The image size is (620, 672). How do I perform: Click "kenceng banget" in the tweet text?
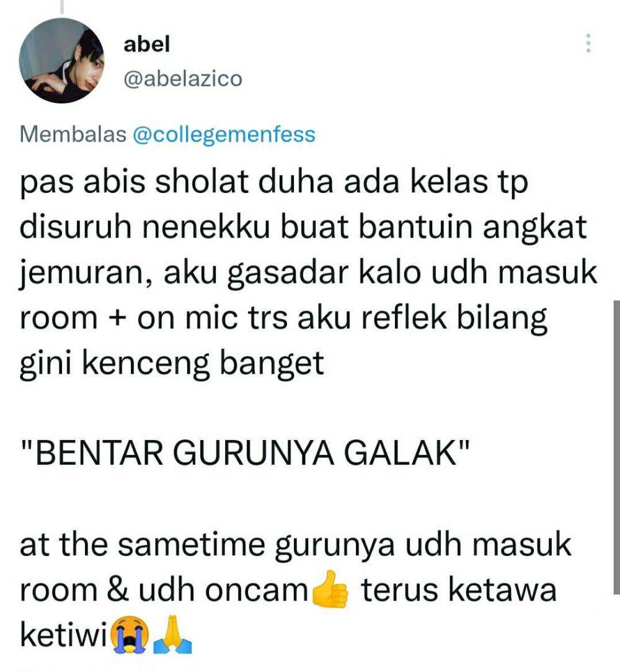(x=203, y=364)
